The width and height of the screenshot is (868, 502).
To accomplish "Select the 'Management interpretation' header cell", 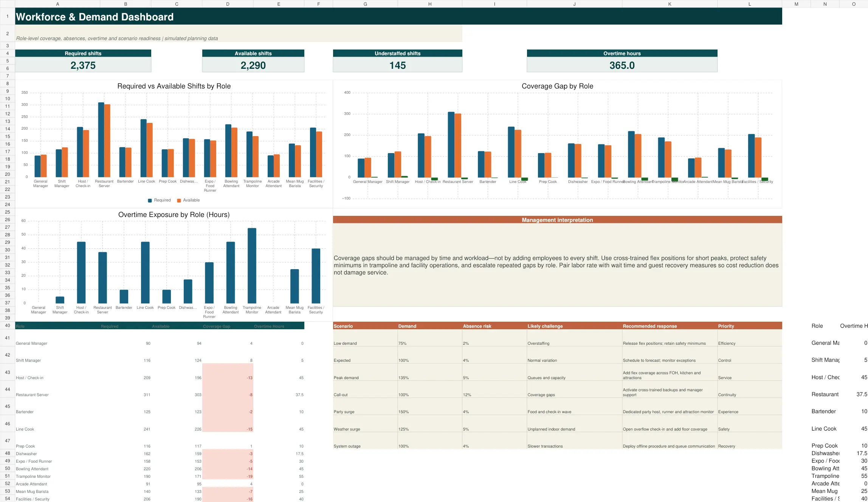I will 557,220.
